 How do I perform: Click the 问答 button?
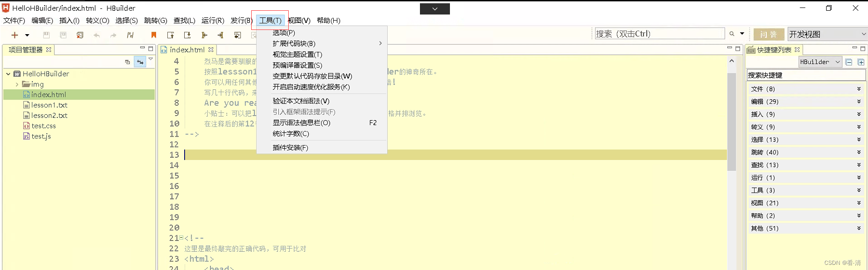pyautogui.click(x=769, y=34)
